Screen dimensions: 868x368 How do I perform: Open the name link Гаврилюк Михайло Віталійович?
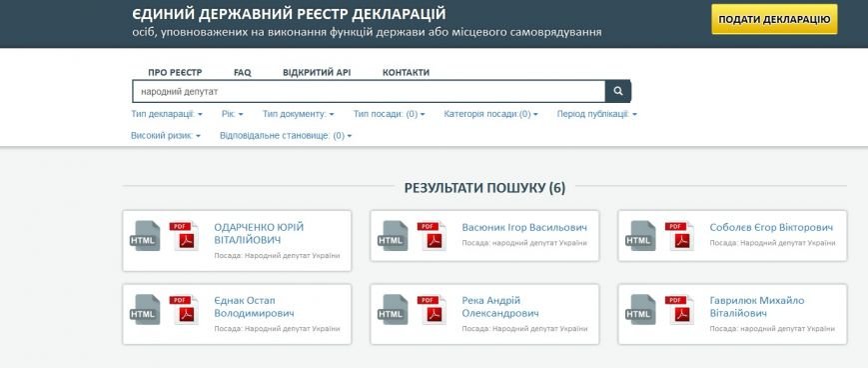[757, 307]
